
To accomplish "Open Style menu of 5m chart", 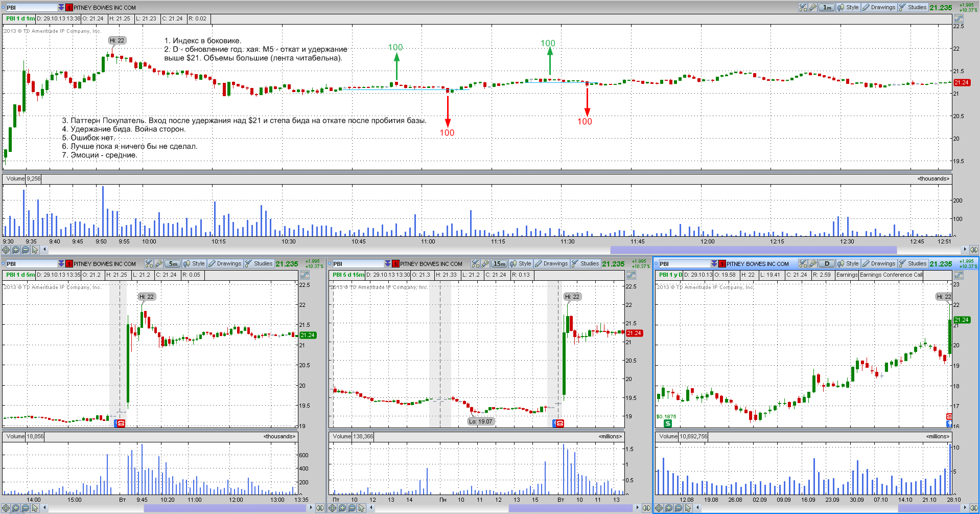I will pos(194,263).
